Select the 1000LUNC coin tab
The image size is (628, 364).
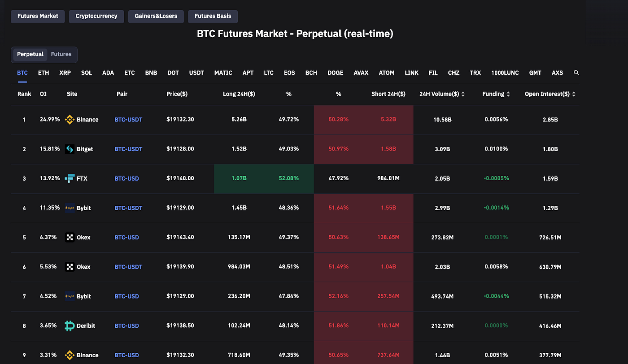(x=505, y=73)
